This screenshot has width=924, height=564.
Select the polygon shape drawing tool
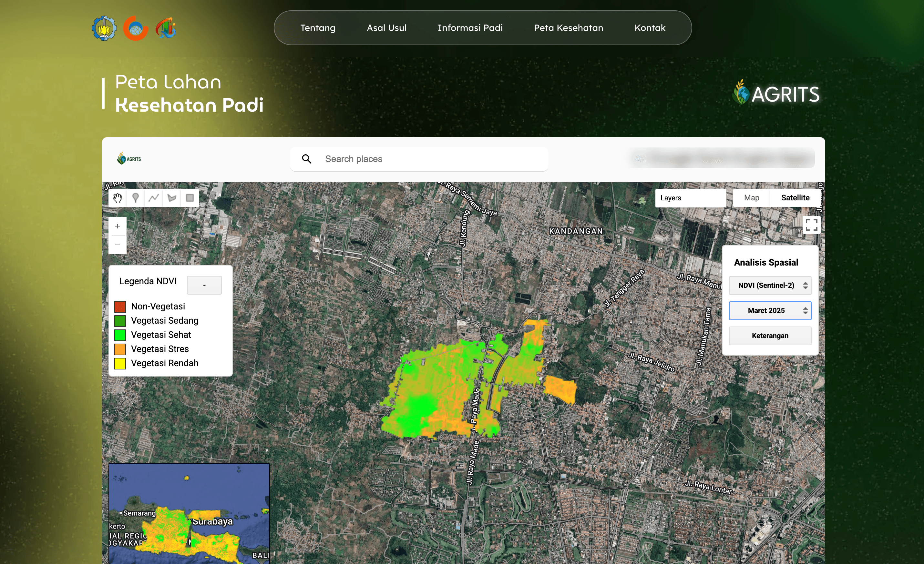point(172,198)
